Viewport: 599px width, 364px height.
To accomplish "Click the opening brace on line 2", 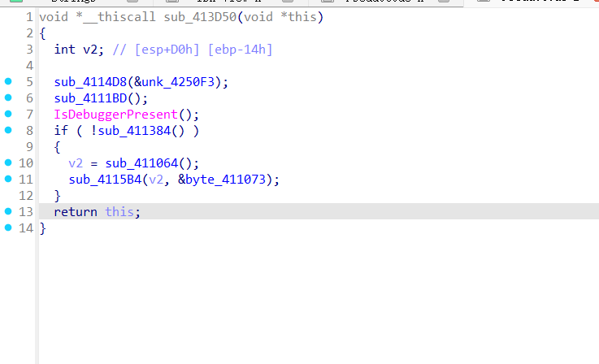I will [42, 33].
